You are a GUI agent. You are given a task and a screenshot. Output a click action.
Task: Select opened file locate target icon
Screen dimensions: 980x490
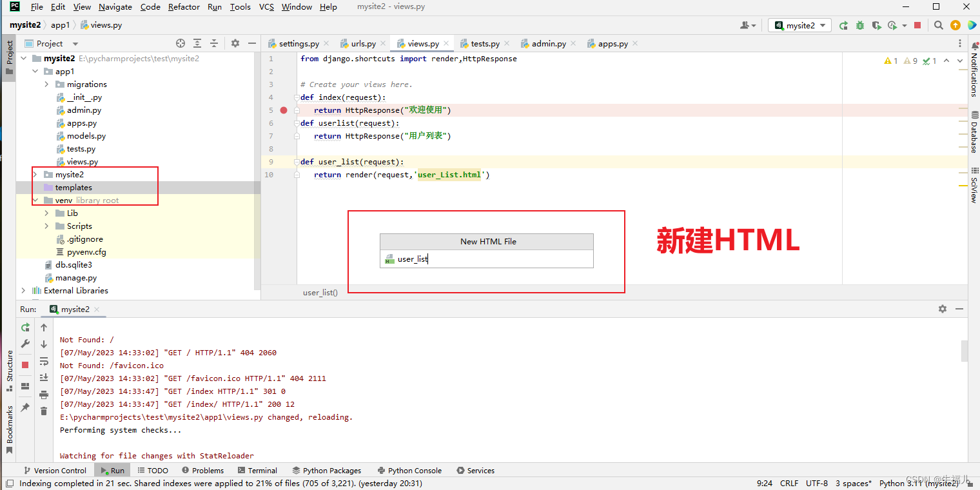[x=181, y=43]
